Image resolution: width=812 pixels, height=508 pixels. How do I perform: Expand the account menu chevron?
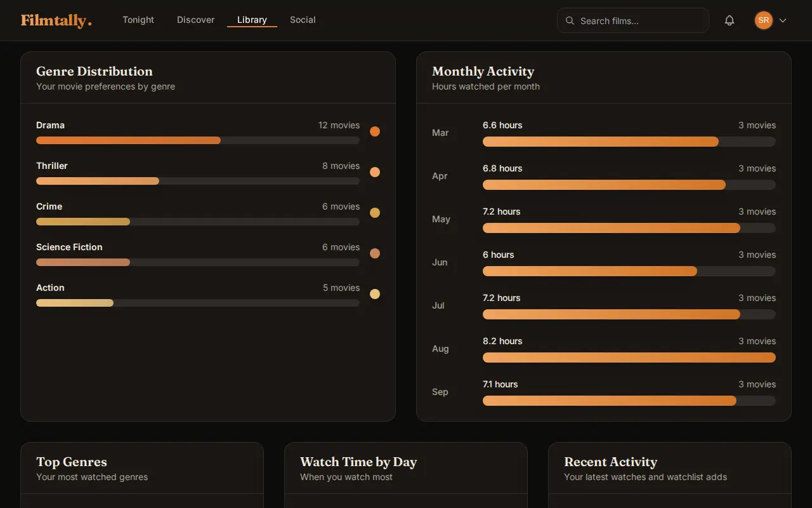coord(783,20)
